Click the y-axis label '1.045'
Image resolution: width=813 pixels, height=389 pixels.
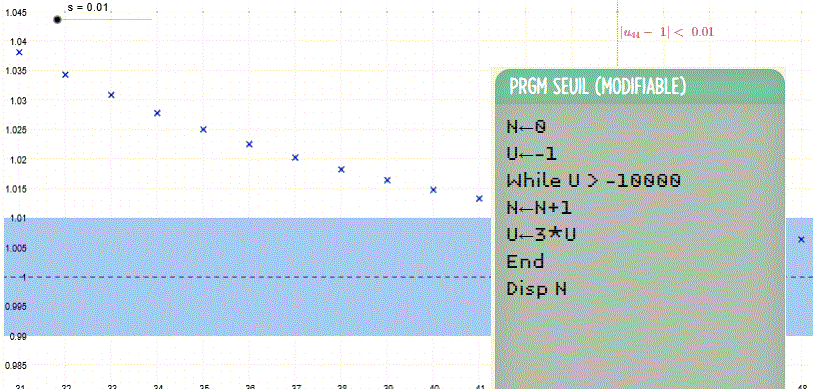coord(15,13)
